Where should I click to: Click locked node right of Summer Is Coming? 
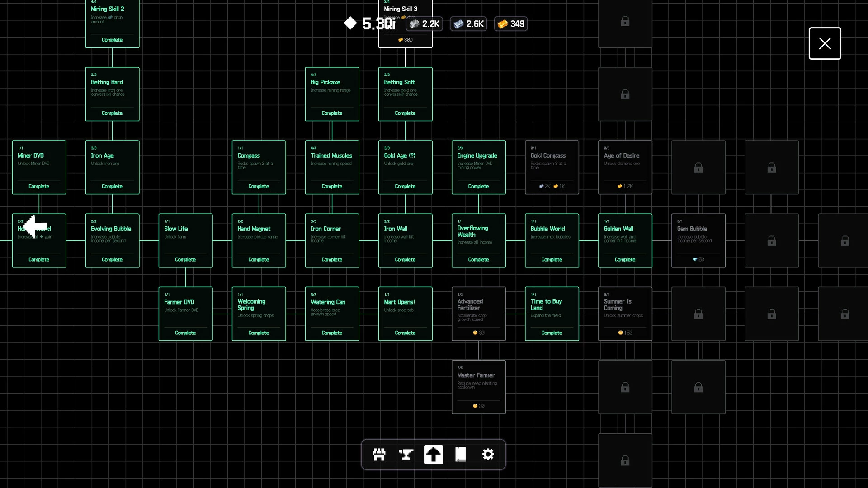[x=698, y=314]
